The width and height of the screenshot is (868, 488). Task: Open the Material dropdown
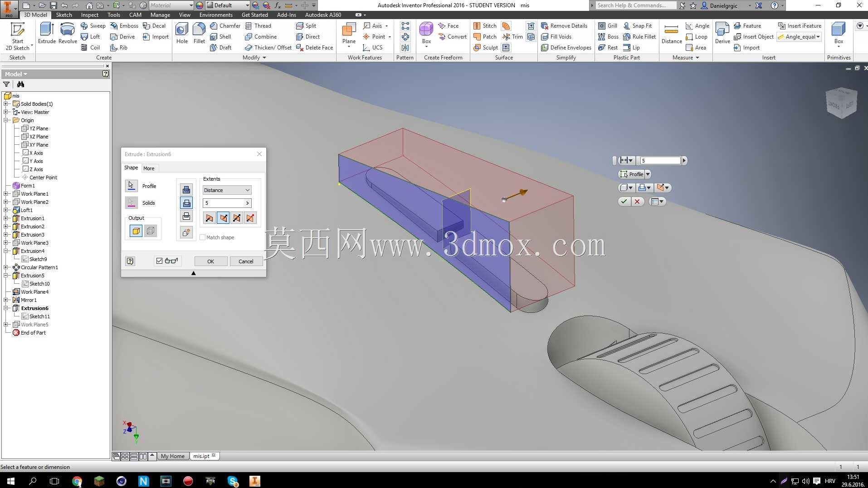[171, 5]
